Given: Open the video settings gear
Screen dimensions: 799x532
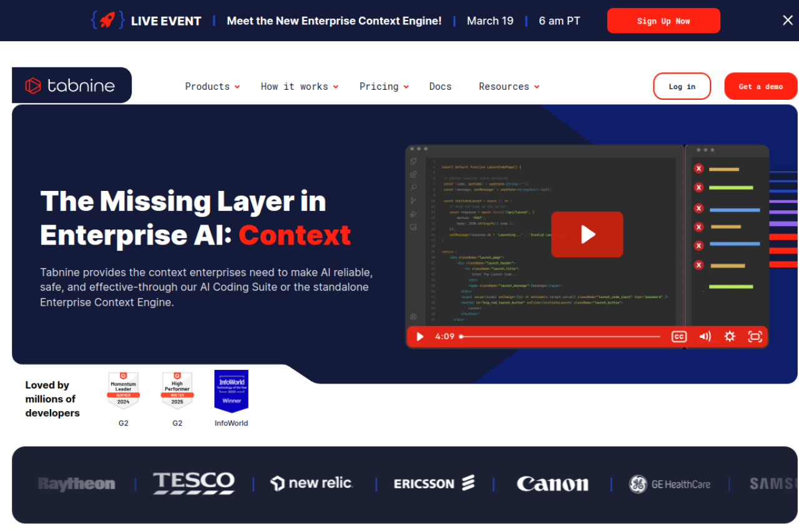Looking at the screenshot, I should coord(730,337).
